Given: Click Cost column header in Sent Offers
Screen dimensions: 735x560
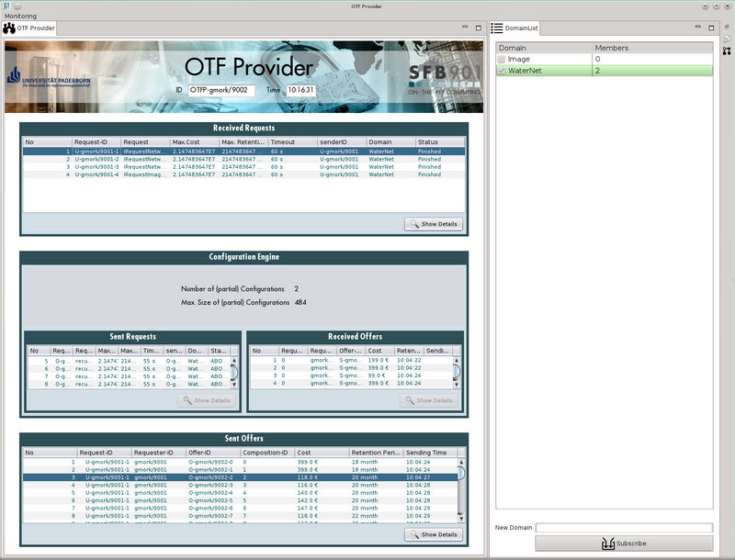Looking at the screenshot, I should [x=322, y=453].
